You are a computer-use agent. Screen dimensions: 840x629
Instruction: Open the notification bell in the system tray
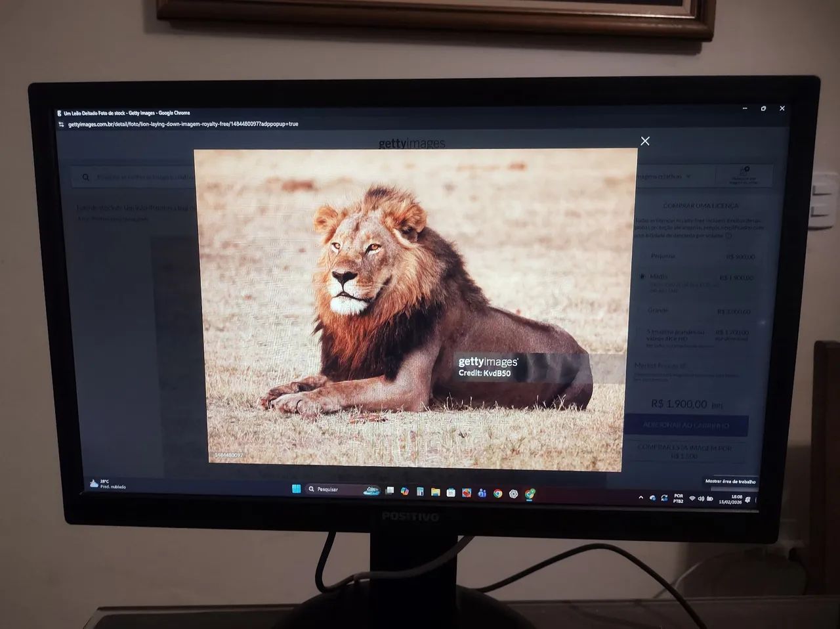tap(747, 499)
